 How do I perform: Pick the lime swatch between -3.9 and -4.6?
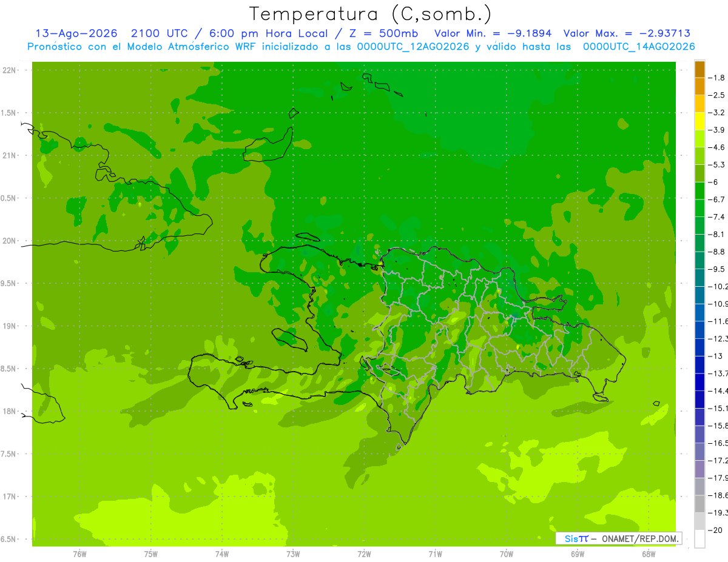(x=700, y=139)
